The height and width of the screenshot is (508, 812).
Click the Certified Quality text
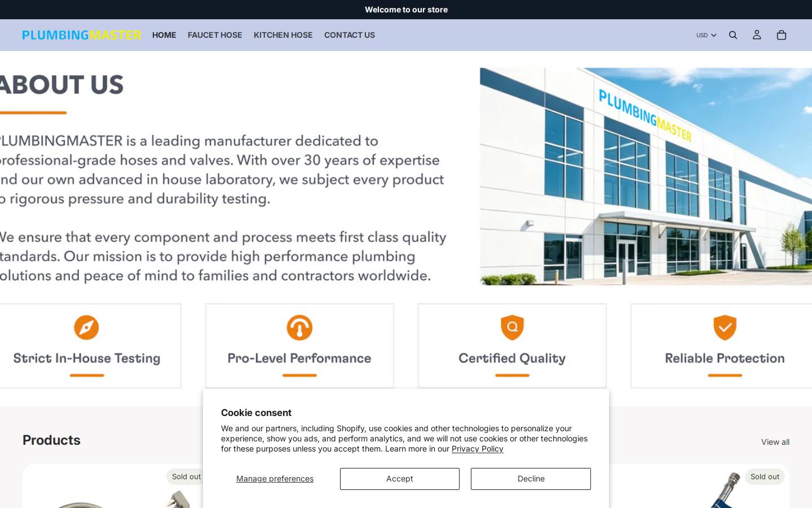pyautogui.click(x=512, y=358)
